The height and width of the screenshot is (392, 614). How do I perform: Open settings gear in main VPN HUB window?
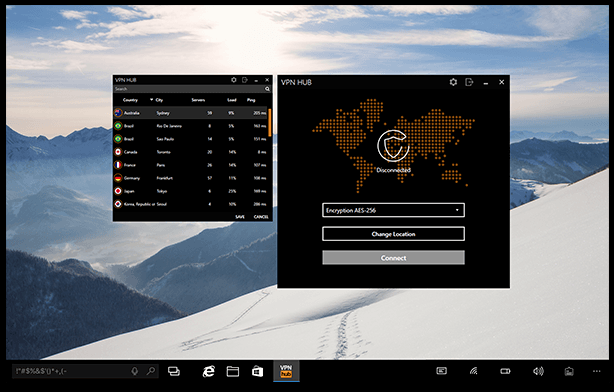pos(453,82)
